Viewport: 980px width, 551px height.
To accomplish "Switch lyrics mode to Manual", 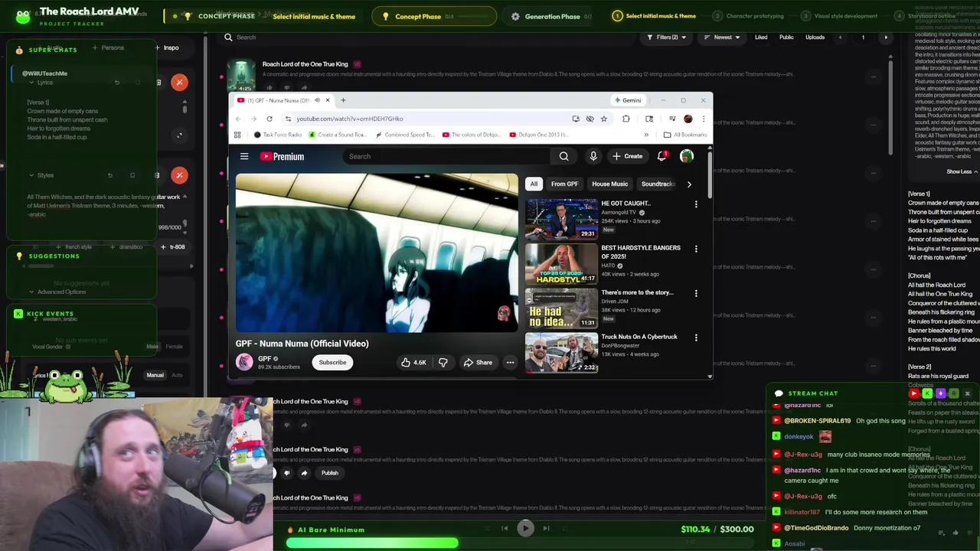I will click(155, 375).
